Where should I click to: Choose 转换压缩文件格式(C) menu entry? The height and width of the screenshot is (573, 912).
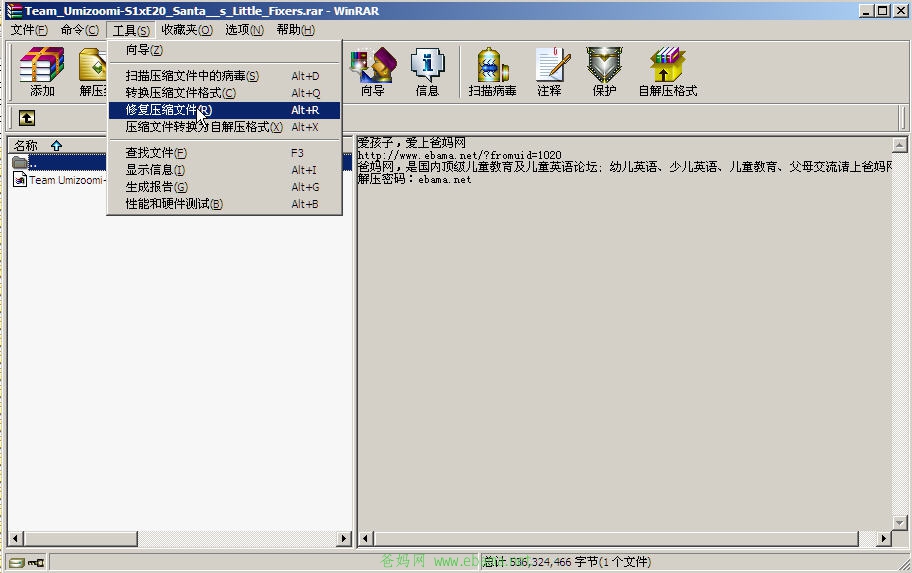(225, 92)
